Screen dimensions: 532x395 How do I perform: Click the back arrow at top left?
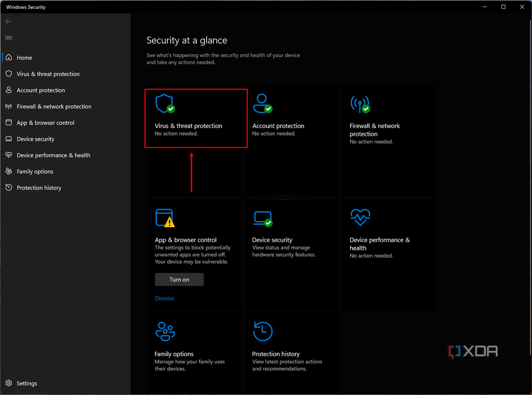pyautogui.click(x=8, y=21)
